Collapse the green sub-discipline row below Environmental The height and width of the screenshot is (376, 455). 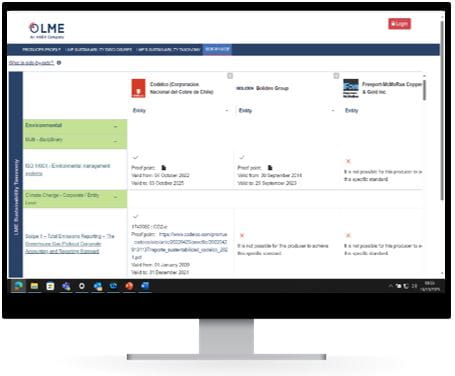(x=116, y=141)
